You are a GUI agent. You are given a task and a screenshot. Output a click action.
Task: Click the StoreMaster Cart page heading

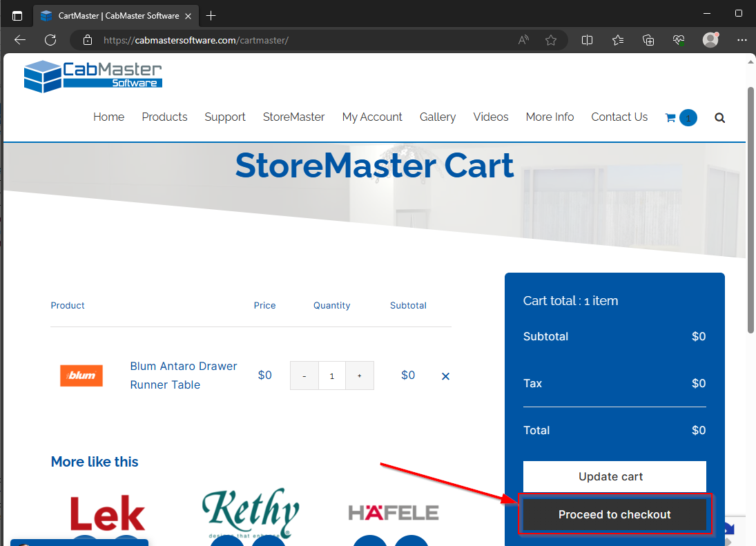pos(375,165)
